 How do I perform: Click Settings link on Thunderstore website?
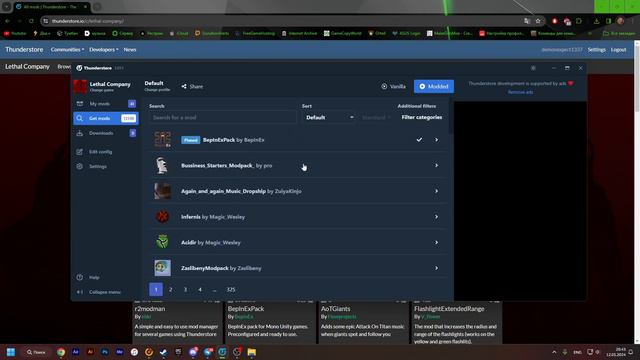point(596,50)
